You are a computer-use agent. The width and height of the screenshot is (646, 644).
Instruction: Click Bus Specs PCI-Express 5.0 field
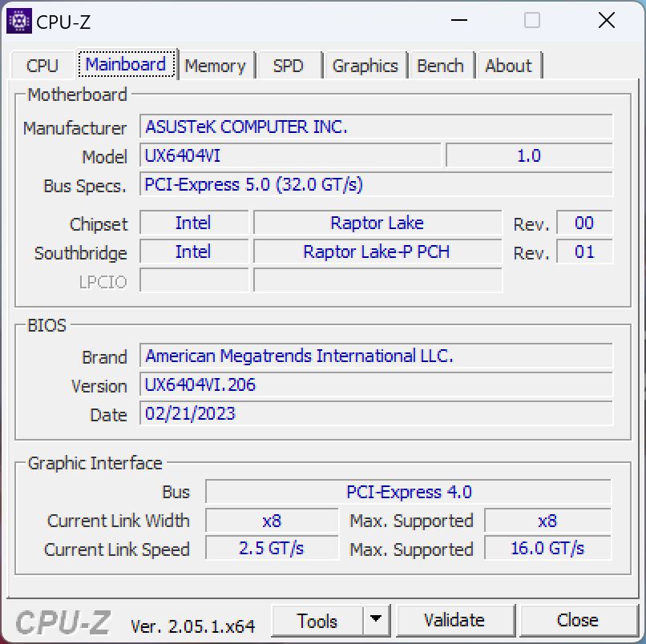point(376,184)
